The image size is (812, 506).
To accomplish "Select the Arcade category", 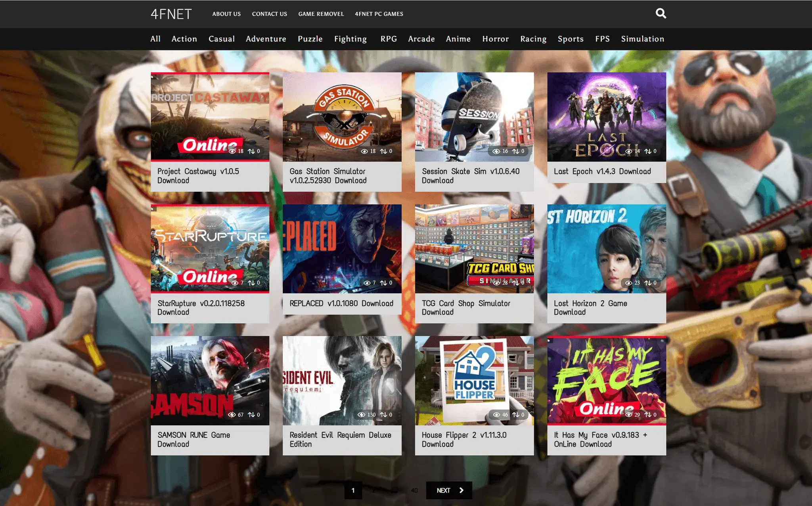I will coord(421,39).
